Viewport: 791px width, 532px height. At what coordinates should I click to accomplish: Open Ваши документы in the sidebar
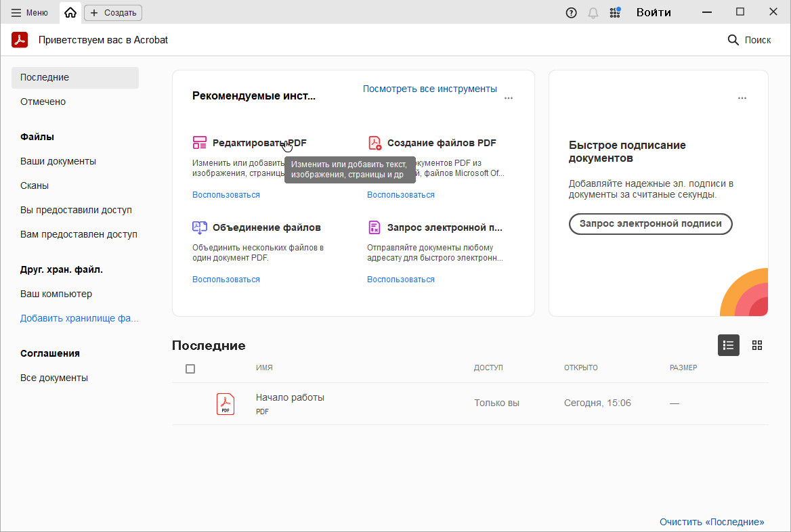[x=58, y=161]
